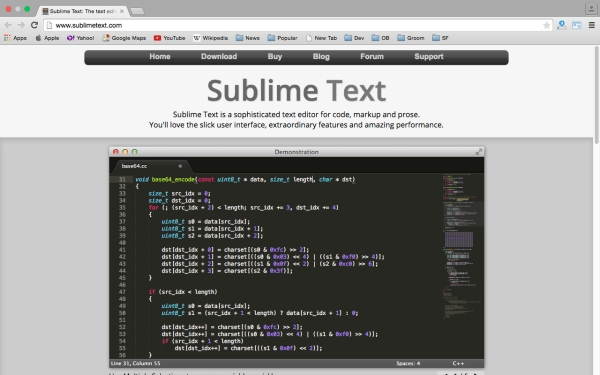
Task: Open the YouTube bookmark
Action: [x=170, y=38]
